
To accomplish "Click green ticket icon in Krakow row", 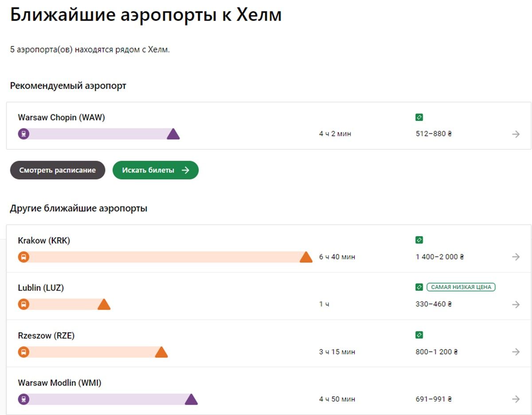I will [x=419, y=240].
